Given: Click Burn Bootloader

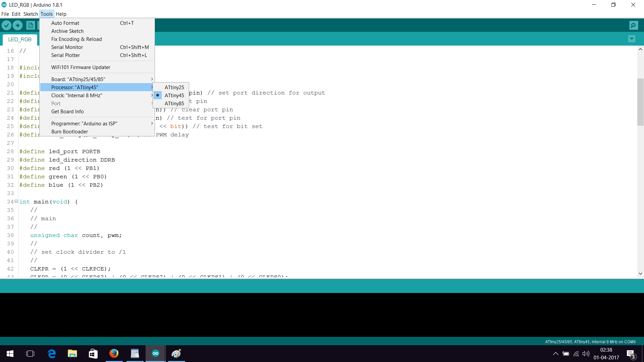Looking at the screenshot, I should click(97, 131).
